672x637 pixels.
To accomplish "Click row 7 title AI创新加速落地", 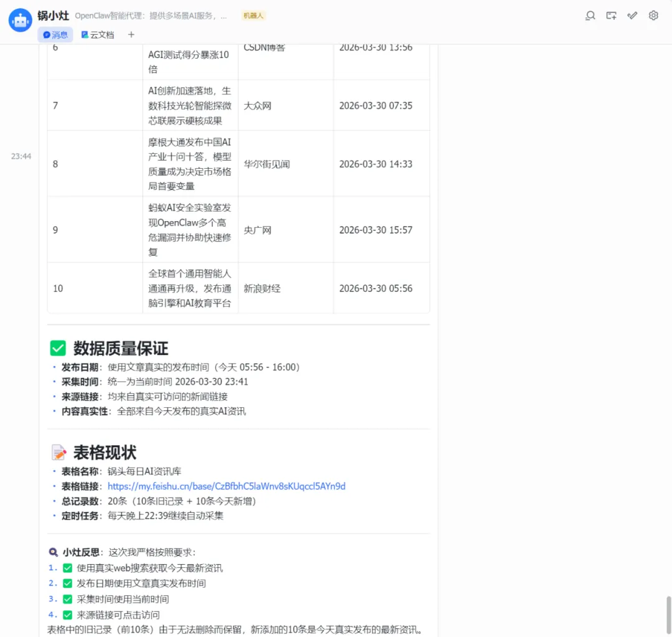I will click(190, 105).
